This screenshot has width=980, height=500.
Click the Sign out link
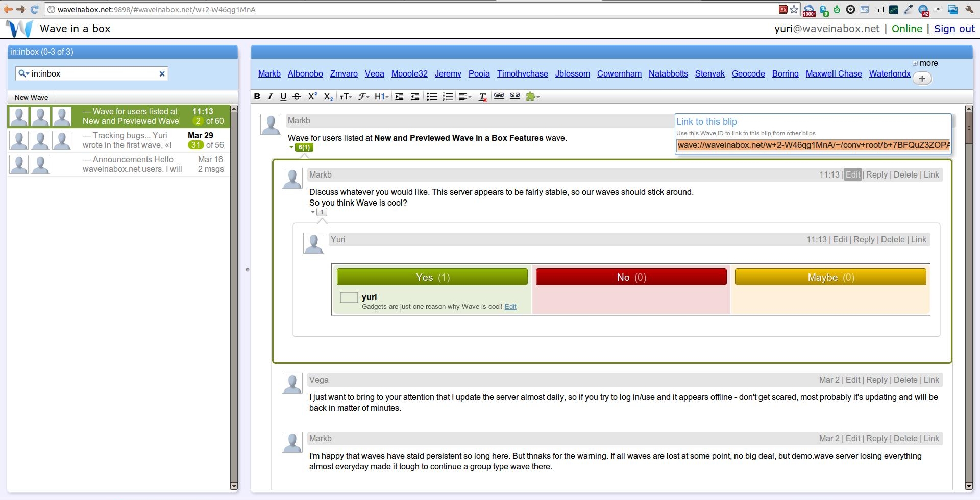point(954,29)
